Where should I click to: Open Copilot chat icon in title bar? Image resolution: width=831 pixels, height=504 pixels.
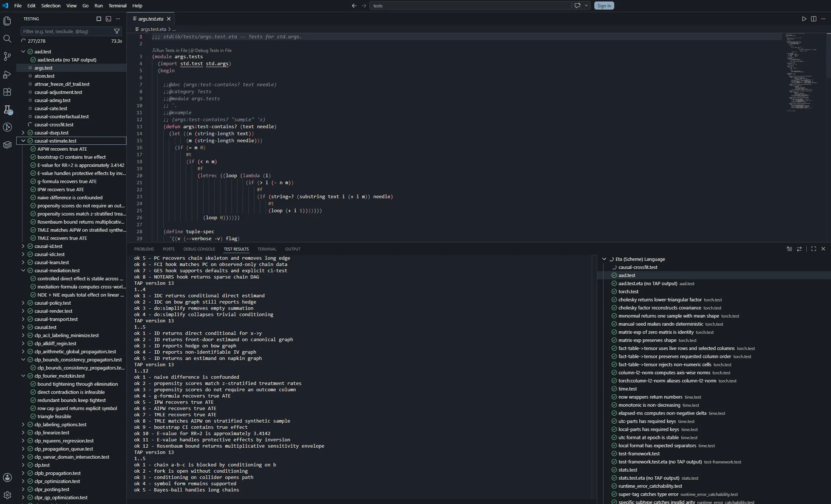(x=578, y=6)
